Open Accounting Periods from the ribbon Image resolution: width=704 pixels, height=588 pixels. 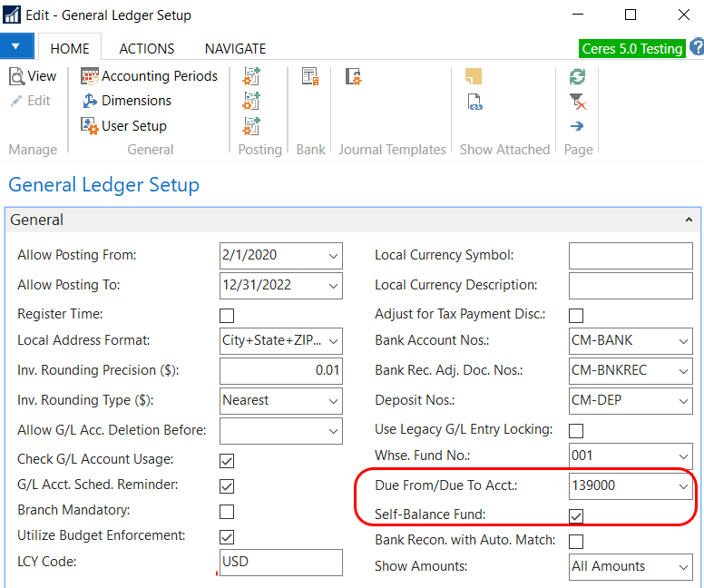(150, 76)
